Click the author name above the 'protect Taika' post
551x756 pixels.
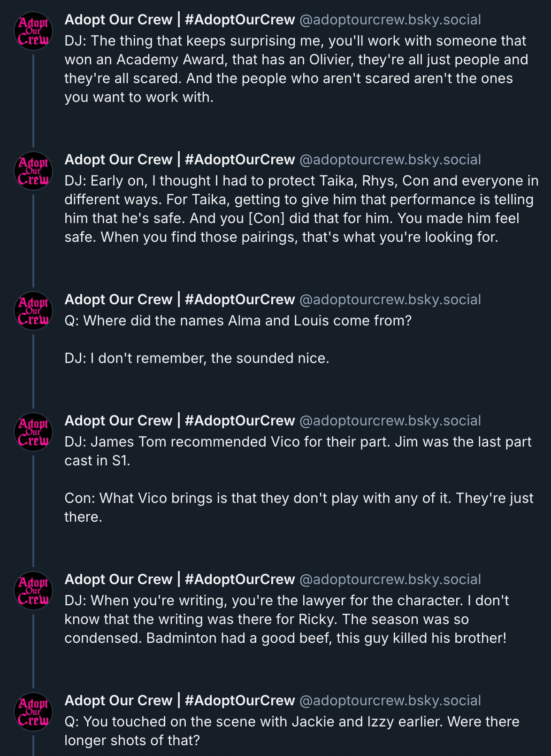point(179,160)
